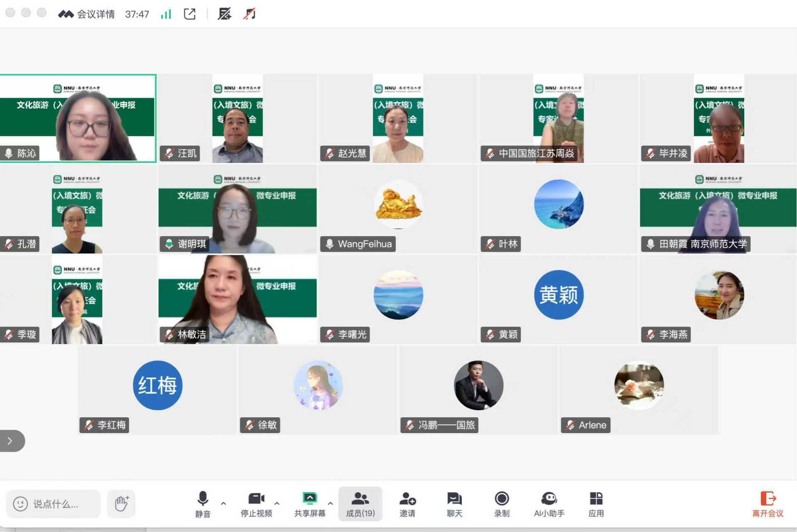Expand share options arrow beside 共享屏幕
The height and width of the screenshot is (532, 797).
click(x=330, y=503)
